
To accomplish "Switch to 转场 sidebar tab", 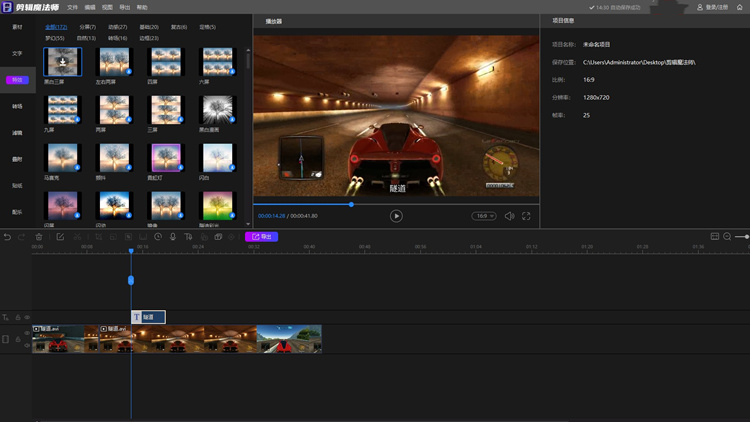I will (17, 106).
